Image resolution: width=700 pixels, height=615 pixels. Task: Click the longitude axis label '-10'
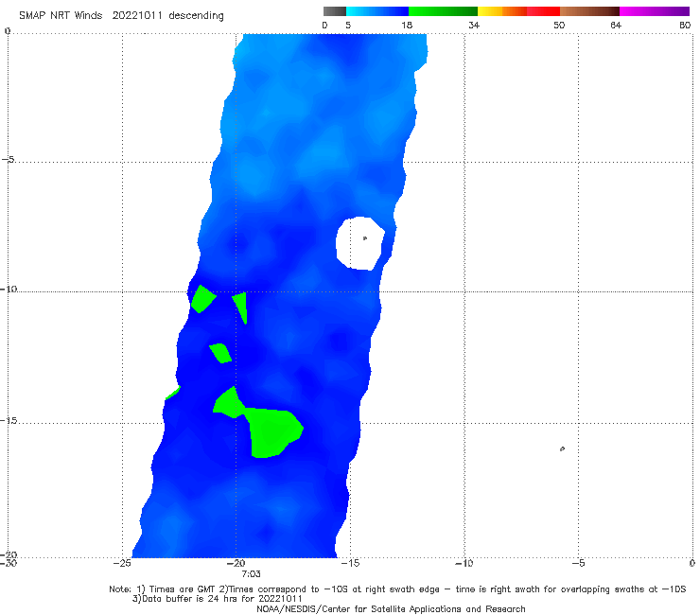(x=464, y=563)
